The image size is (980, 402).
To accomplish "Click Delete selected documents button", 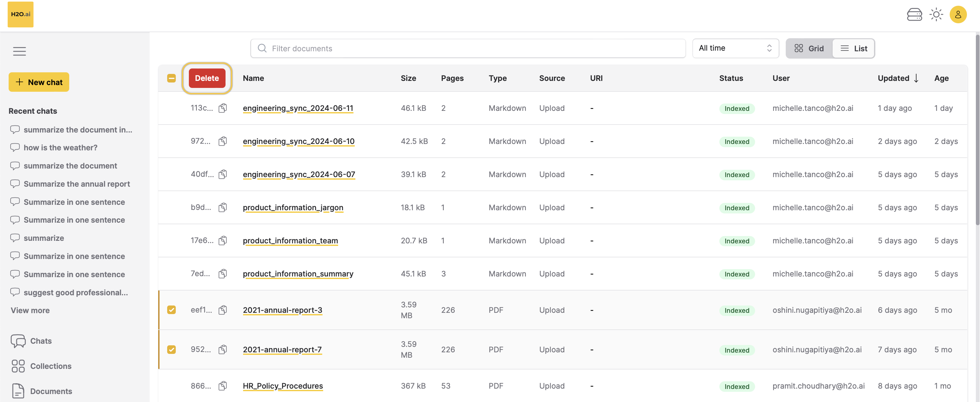I will 207,78.
